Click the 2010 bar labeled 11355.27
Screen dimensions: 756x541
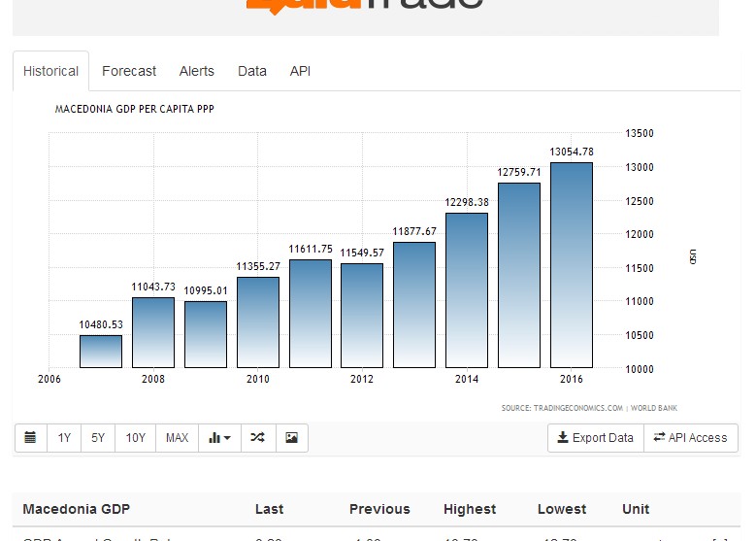click(x=258, y=322)
